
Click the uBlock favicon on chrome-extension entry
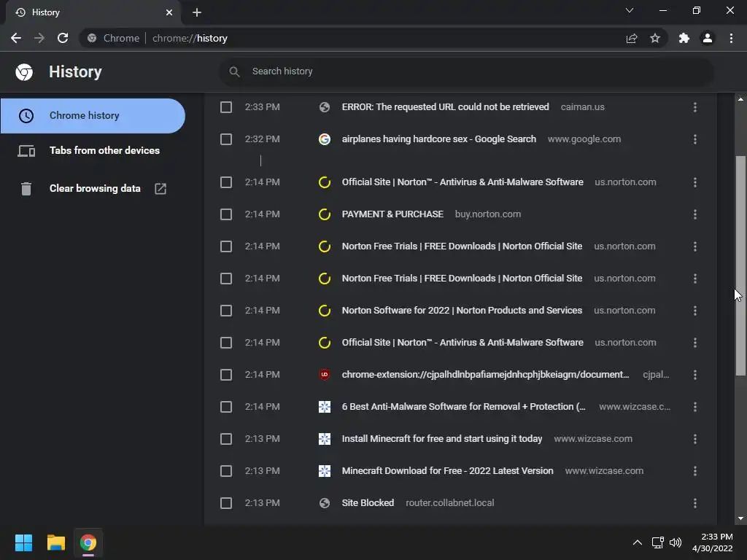325,375
